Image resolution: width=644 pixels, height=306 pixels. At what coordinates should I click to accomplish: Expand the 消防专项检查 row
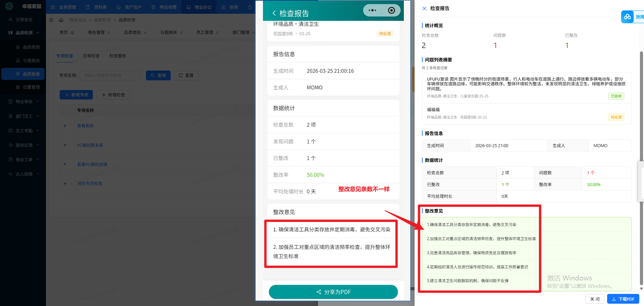click(65, 184)
